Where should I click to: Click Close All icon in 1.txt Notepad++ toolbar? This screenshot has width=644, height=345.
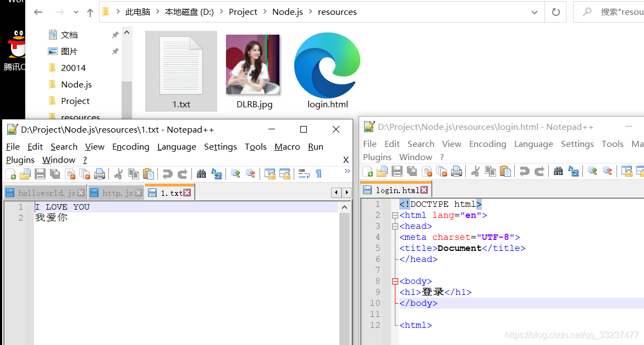coord(85,174)
